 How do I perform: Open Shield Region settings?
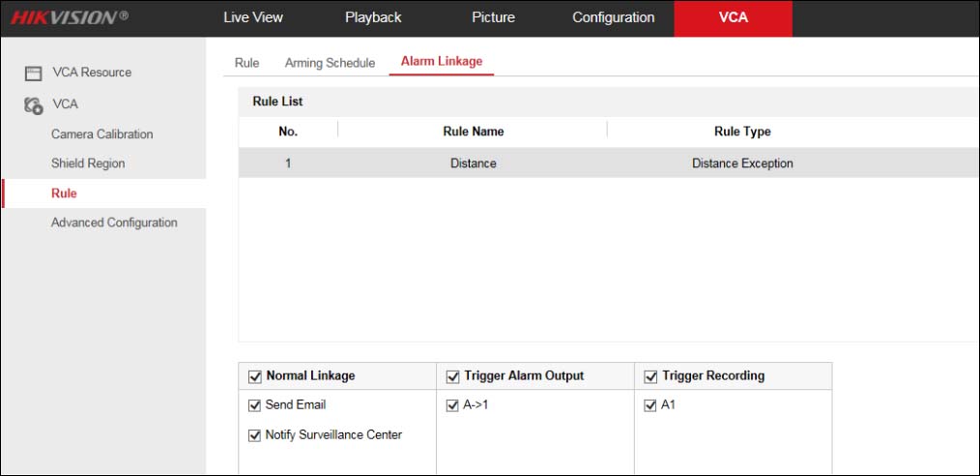(x=88, y=164)
